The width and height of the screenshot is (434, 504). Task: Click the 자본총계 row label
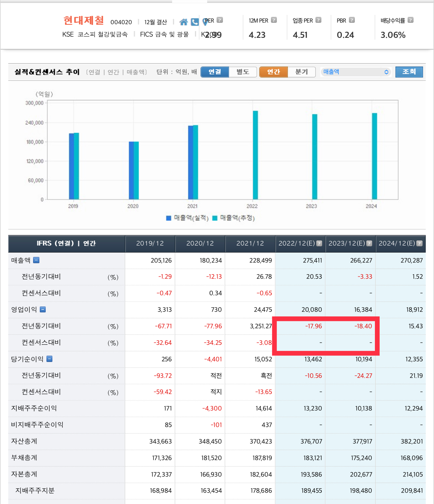click(24, 474)
